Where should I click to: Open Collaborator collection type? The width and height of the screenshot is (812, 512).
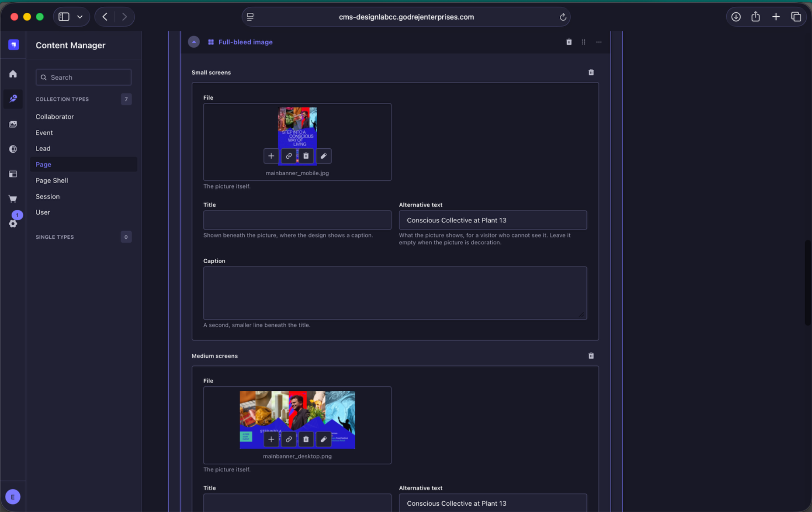[x=55, y=117]
